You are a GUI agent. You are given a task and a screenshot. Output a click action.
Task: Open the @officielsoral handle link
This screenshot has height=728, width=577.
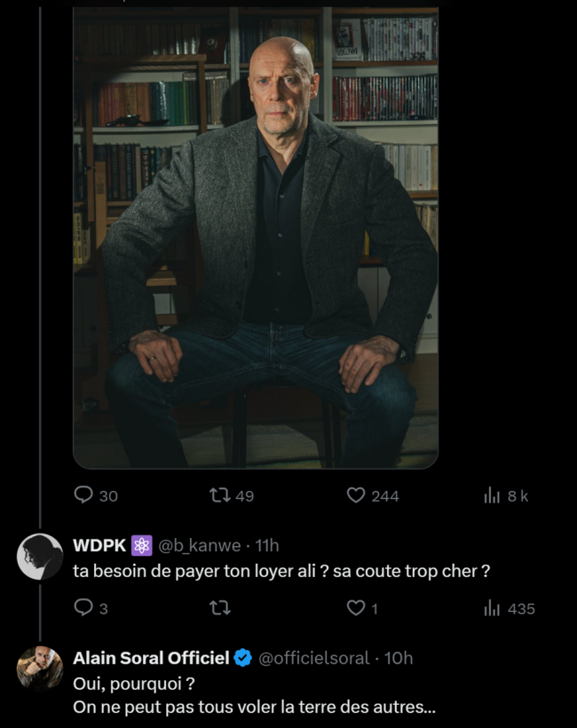[313, 658]
